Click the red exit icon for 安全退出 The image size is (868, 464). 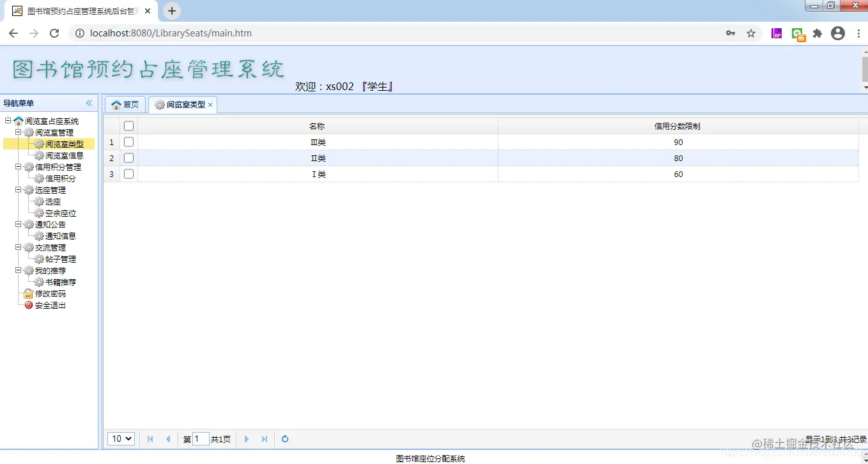coord(29,305)
